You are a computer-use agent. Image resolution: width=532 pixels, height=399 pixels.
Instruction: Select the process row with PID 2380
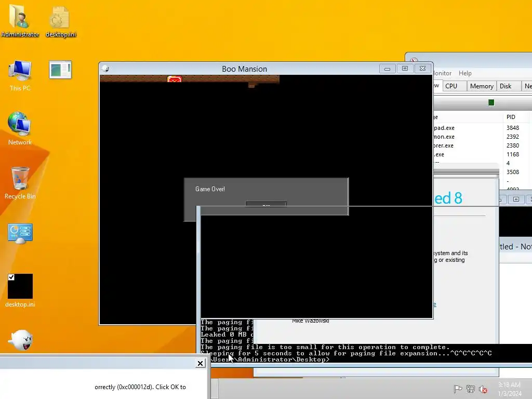(x=483, y=145)
